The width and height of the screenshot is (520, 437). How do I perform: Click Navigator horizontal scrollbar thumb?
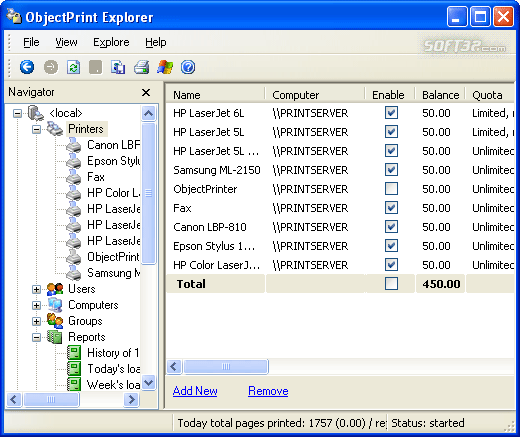[x=51, y=399]
